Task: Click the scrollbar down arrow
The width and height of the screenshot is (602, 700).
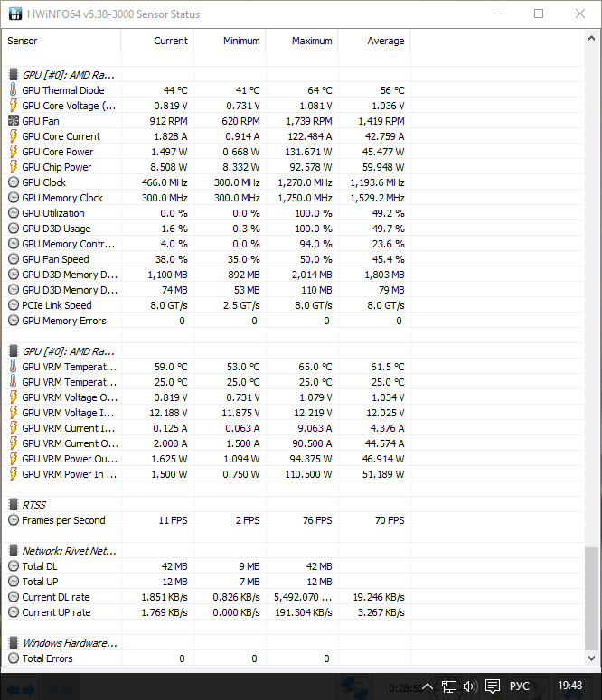Action: pyautogui.click(x=591, y=658)
